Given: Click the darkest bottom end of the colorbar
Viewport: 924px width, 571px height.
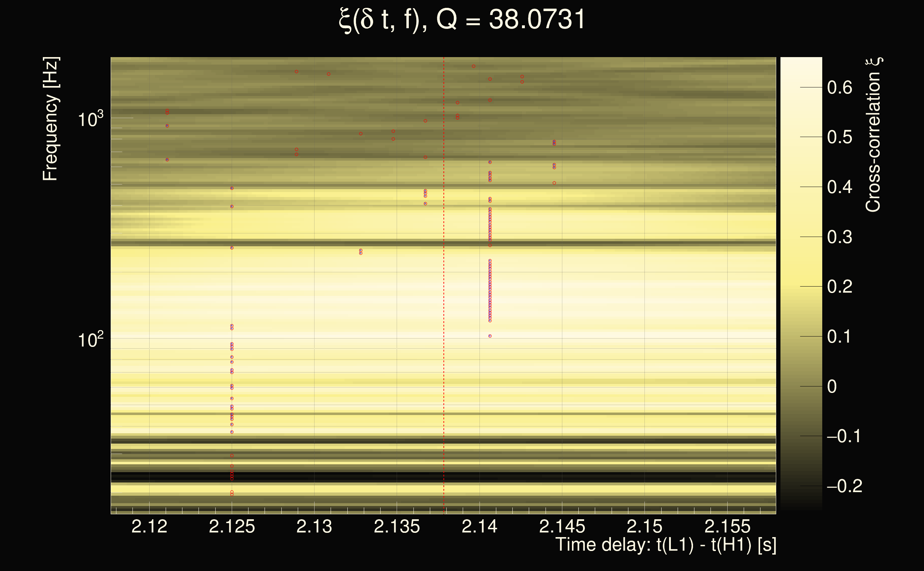Looking at the screenshot, I should [801, 508].
